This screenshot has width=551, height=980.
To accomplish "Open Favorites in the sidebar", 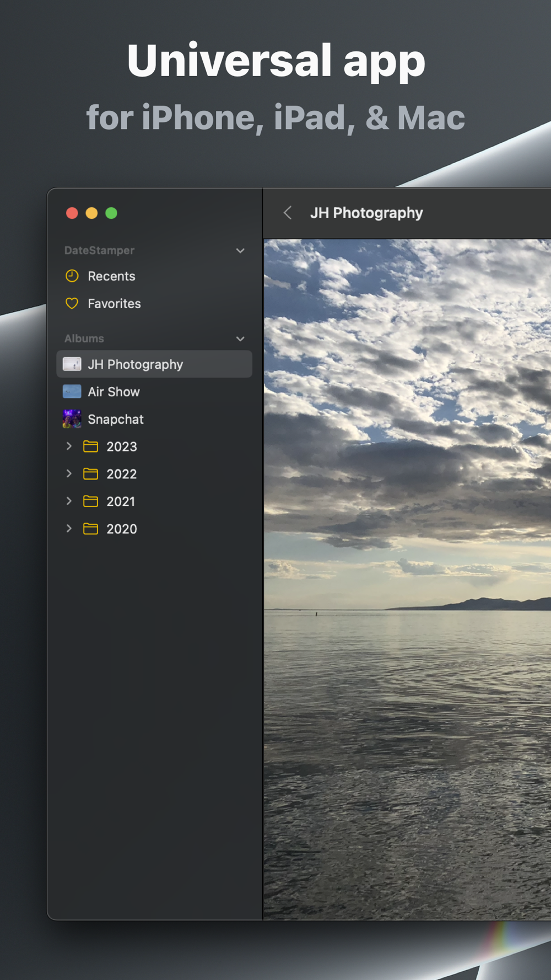I will coord(154,304).
